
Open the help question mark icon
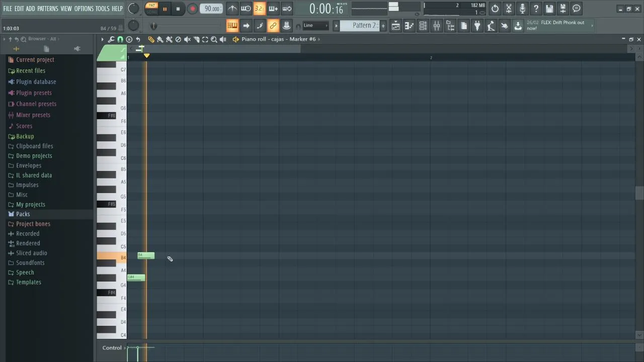click(x=536, y=9)
